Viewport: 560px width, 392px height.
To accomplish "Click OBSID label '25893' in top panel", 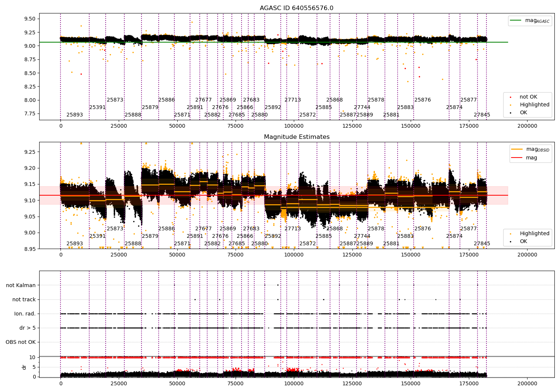I will tap(75, 115).
